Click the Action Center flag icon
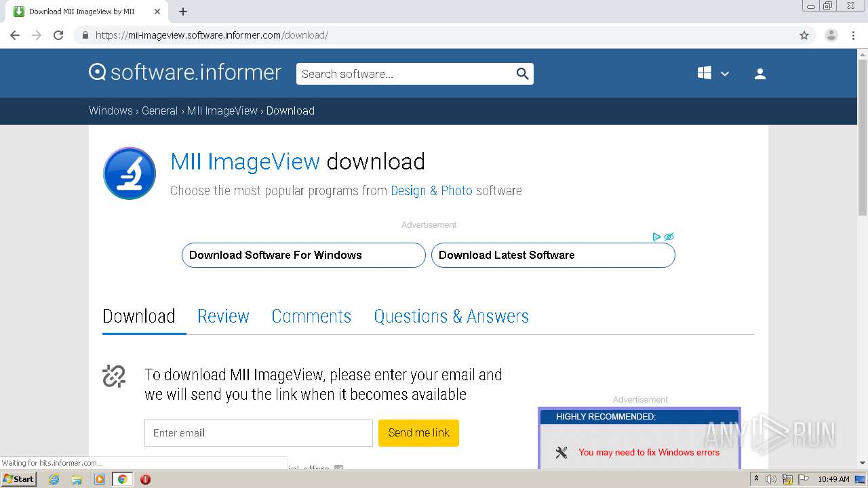The height and width of the screenshot is (488, 868). pyautogui.click(x=804, y=479)
